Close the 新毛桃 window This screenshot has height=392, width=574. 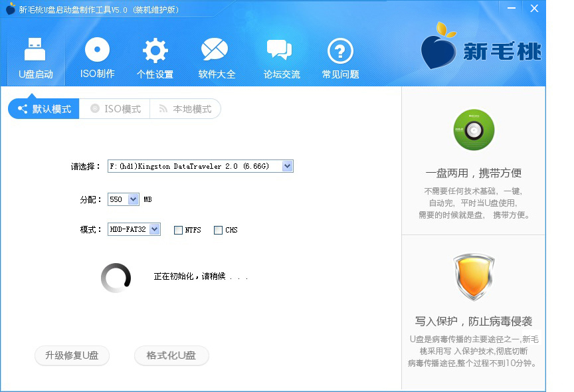tap(534, 8)
